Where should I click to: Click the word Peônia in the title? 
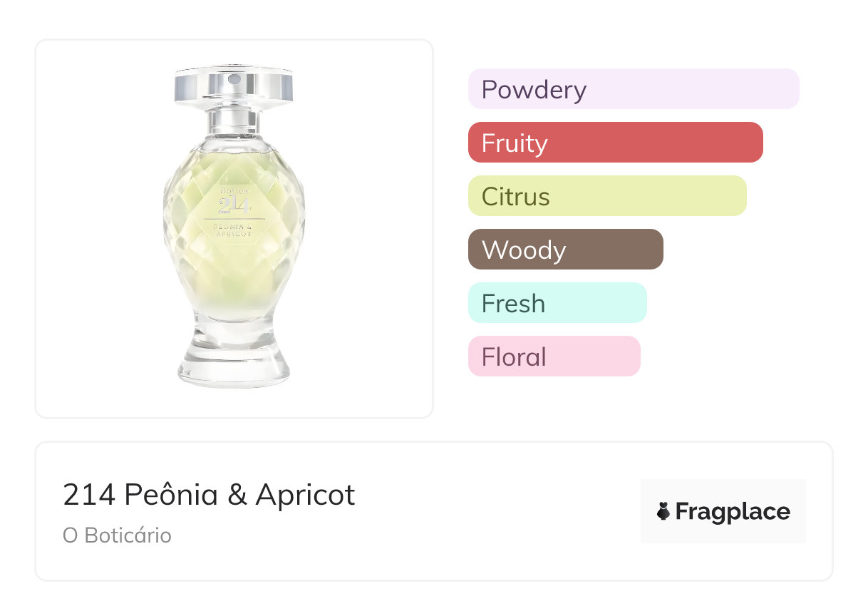pos(171,495)
